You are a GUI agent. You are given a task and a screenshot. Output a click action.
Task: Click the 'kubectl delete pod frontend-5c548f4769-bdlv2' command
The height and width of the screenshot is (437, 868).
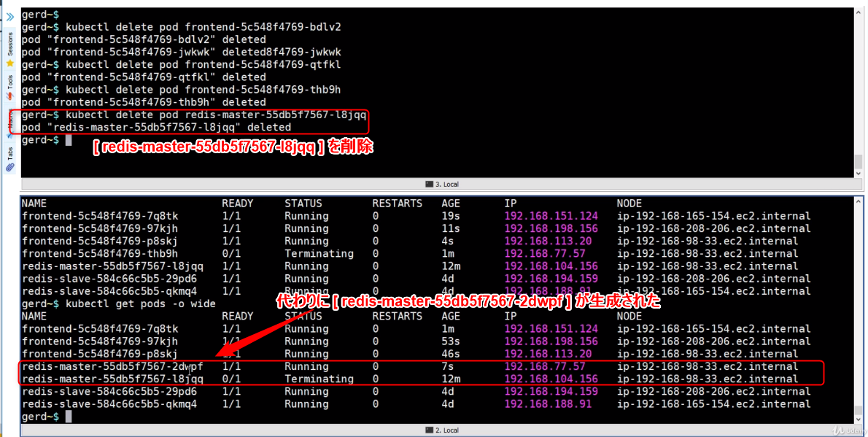point(204,27)
